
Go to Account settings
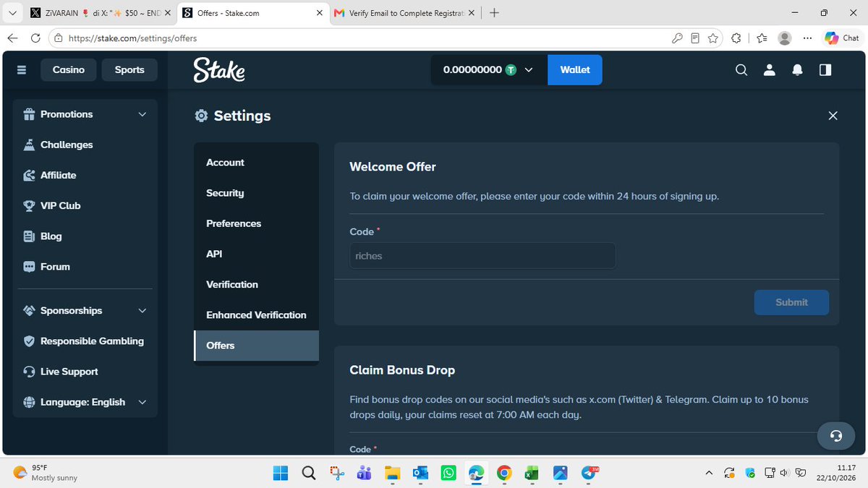tap(256, 163)
